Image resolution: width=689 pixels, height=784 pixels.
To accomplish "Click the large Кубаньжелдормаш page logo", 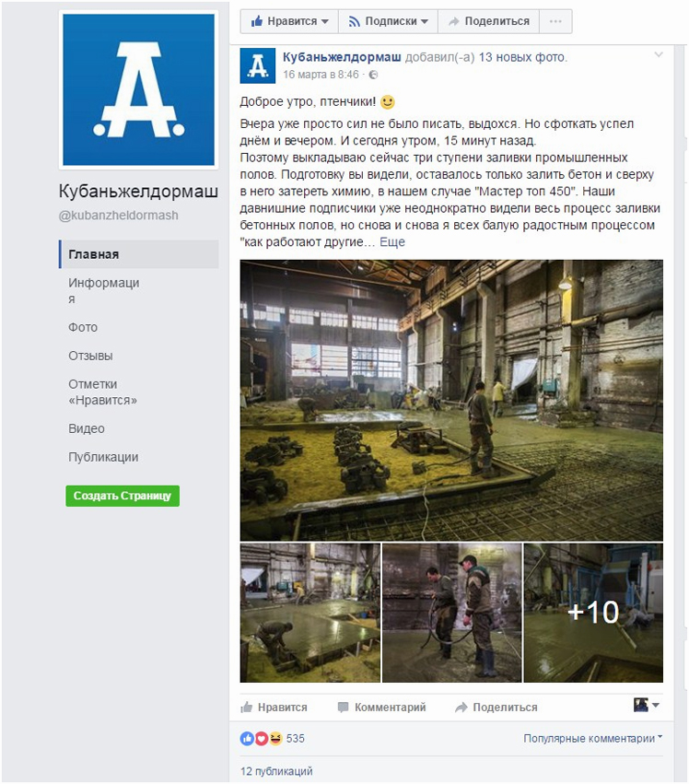I will (138, 89).
